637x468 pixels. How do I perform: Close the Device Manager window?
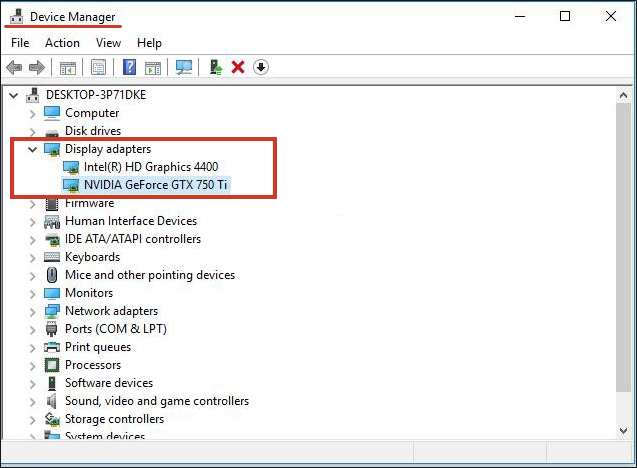611,16
